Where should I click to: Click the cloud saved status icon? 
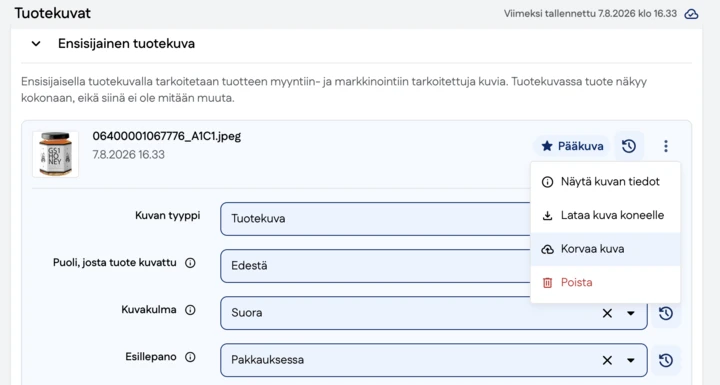pyautogui.click(x=691, y=14)
